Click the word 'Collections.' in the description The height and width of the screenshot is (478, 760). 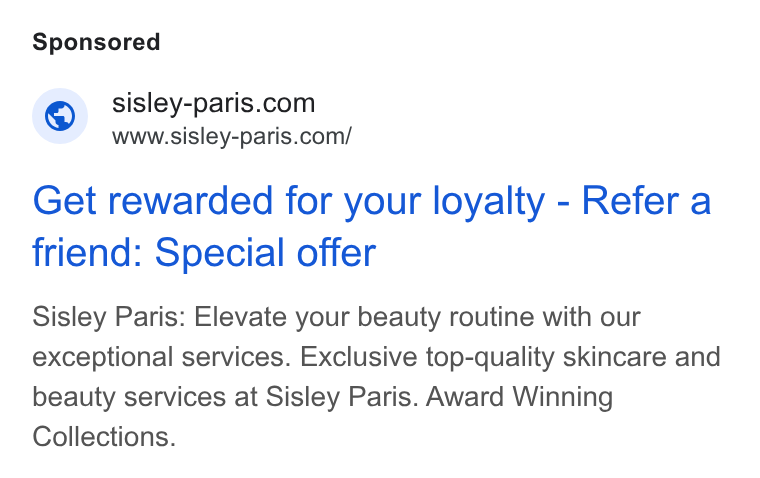pos(104,437)
